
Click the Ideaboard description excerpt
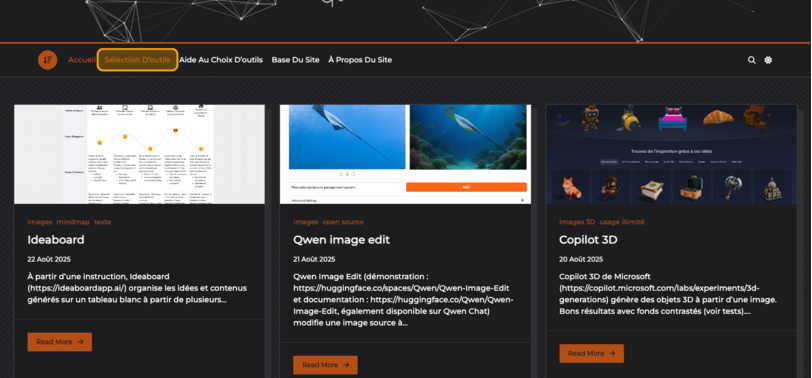(137, 288)
